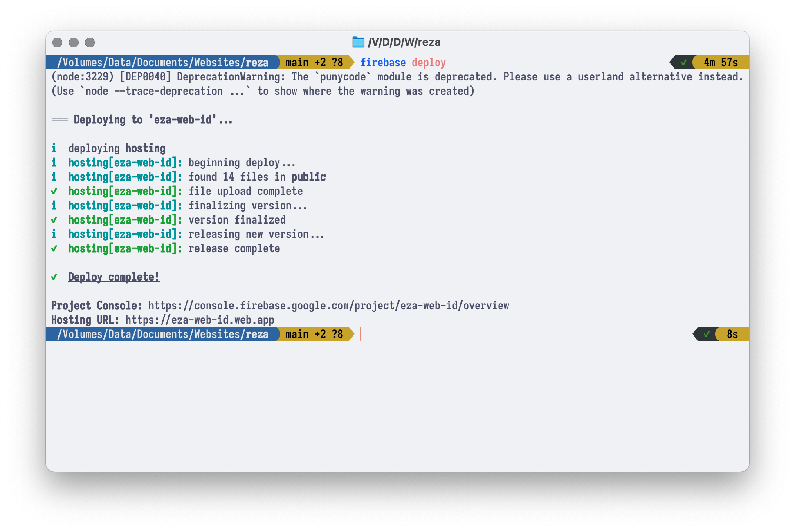Click the folder icon in the title bar
This screenshot has width=795, height=532.
pyautogui.click(x=358, y=42)
